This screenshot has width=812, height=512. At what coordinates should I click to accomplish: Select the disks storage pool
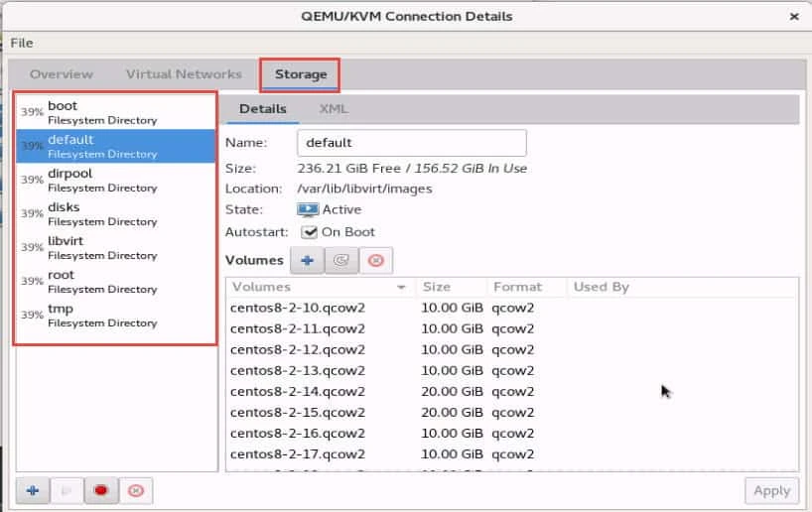pyautogui.click(x=115, y=213)
